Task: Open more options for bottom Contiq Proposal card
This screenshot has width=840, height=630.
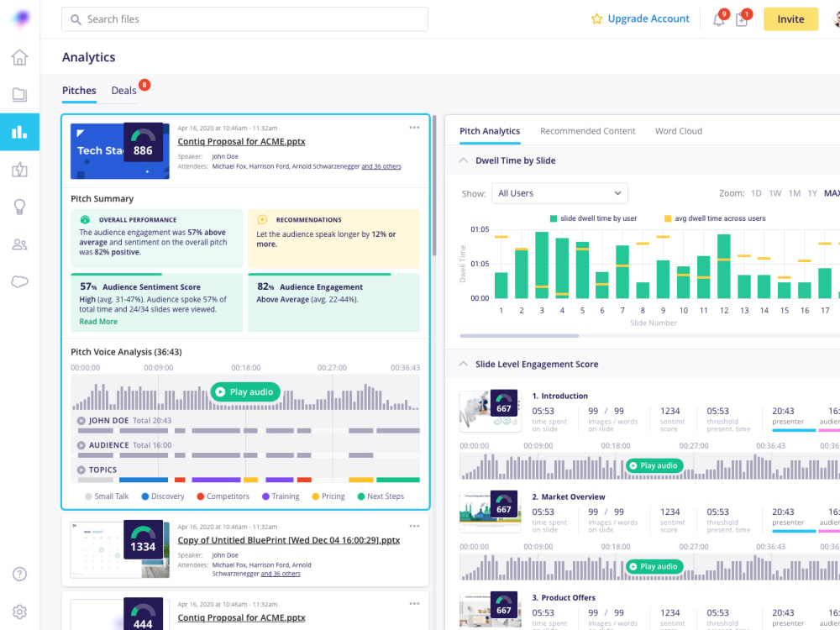Action: point(414,604)
